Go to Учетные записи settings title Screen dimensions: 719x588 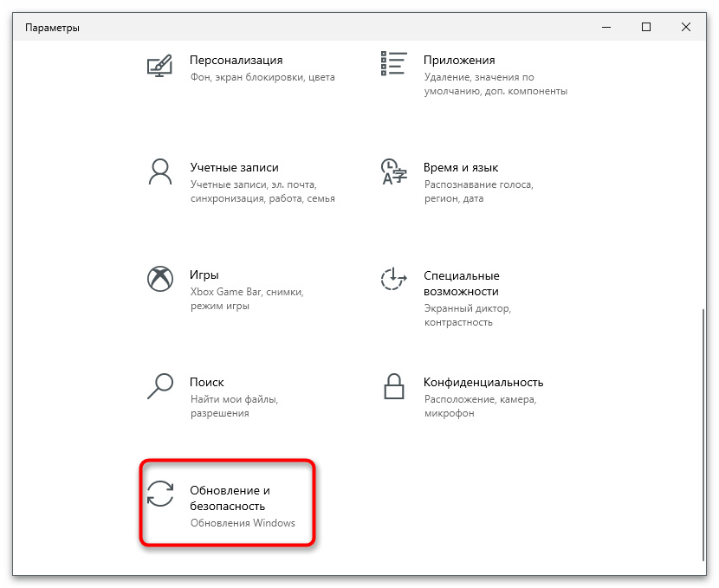(x=234, y=167)
